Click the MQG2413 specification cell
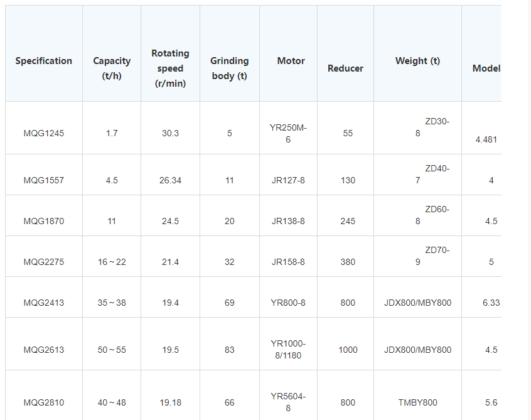531x420 pixels. coord(44,303)
